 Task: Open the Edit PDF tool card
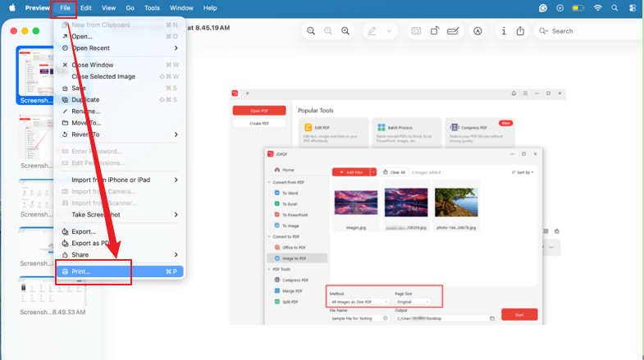(x=334, y=133)
